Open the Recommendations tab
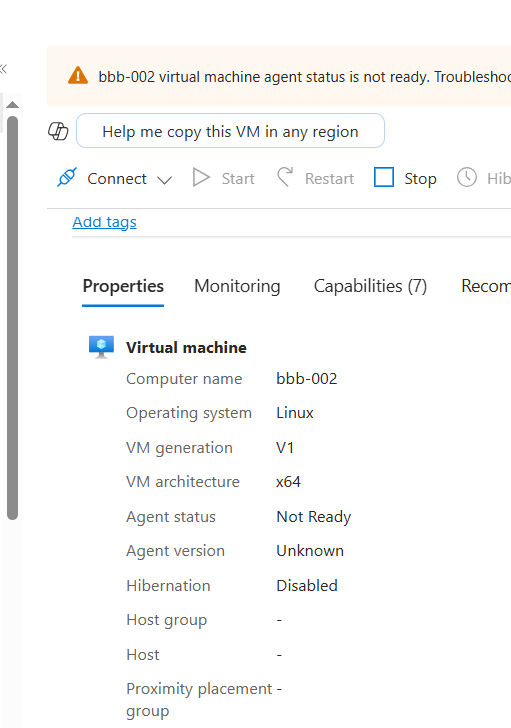The width and height of the screenshot is (511, 728). (486, 286)
